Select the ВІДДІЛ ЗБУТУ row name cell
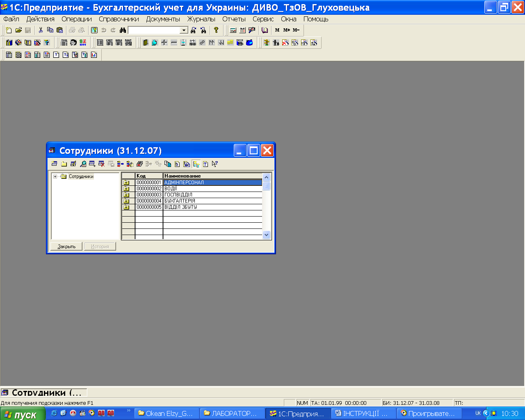The image size is (525, 420). (x=213, y=207)
